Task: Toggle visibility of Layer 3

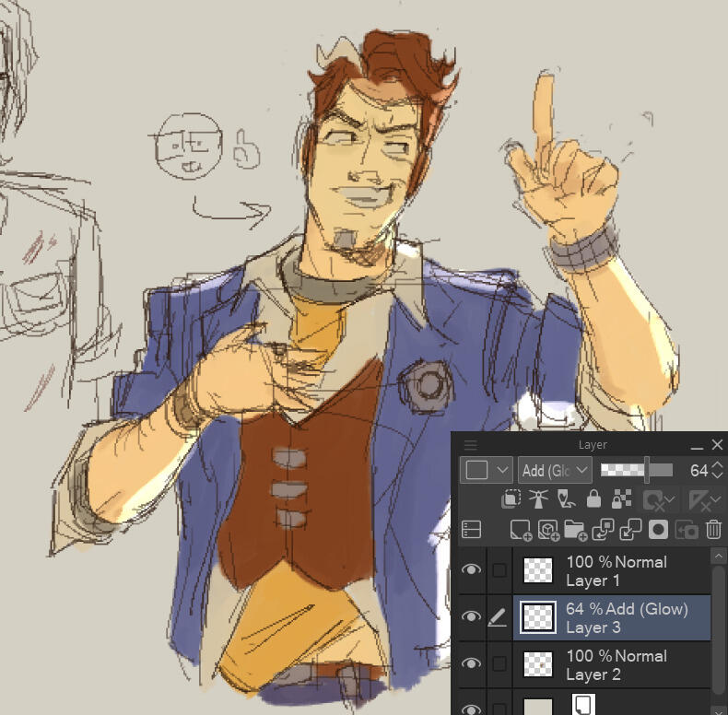Action: coord(472,617)
